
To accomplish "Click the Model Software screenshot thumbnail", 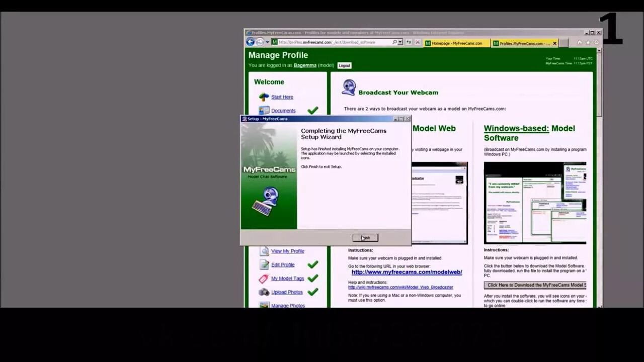I will 535,203.
